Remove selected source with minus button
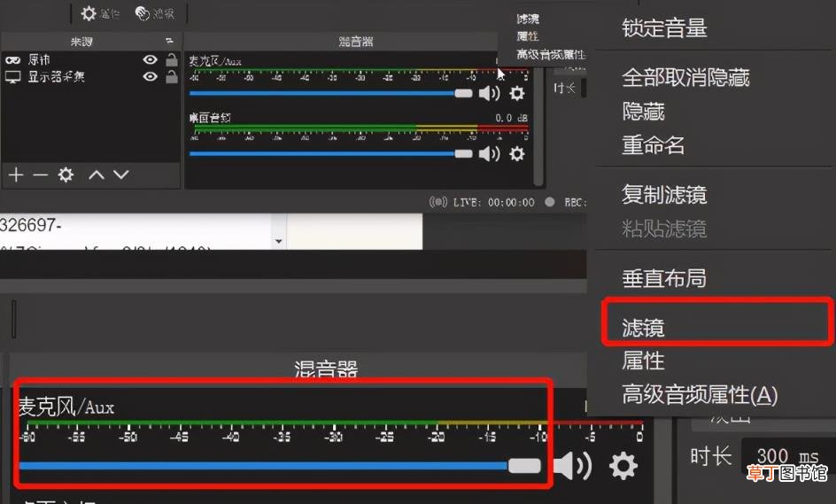This screenshot has height=504, width=836. 41,174
